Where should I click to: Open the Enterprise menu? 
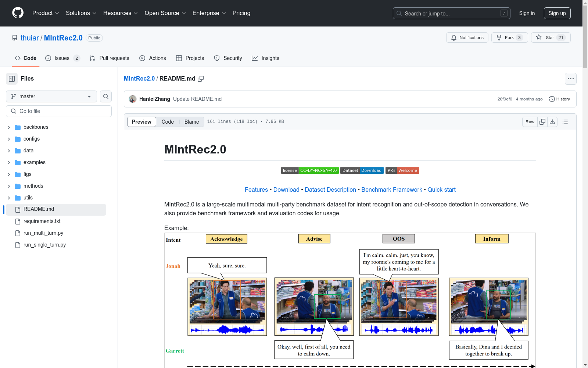pos(209,13)
